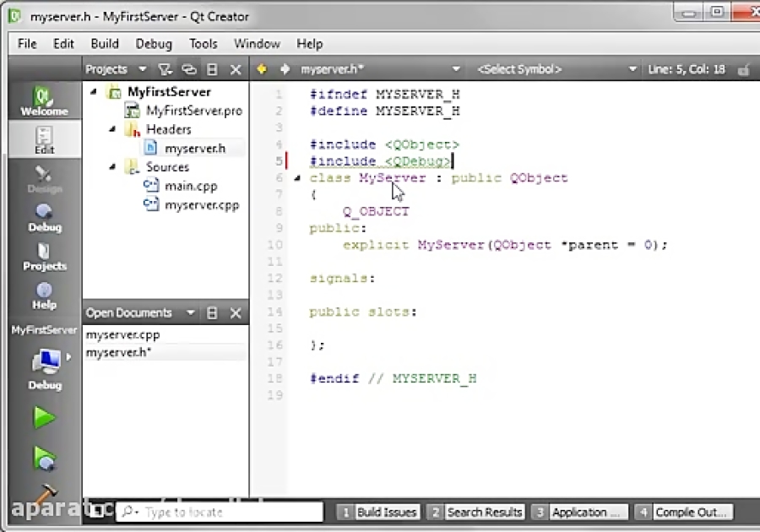The height and width of the screenshot is (532, 760).
Task: Collapse the MyFirstServer project node
Action: click(x=94, y=91)
